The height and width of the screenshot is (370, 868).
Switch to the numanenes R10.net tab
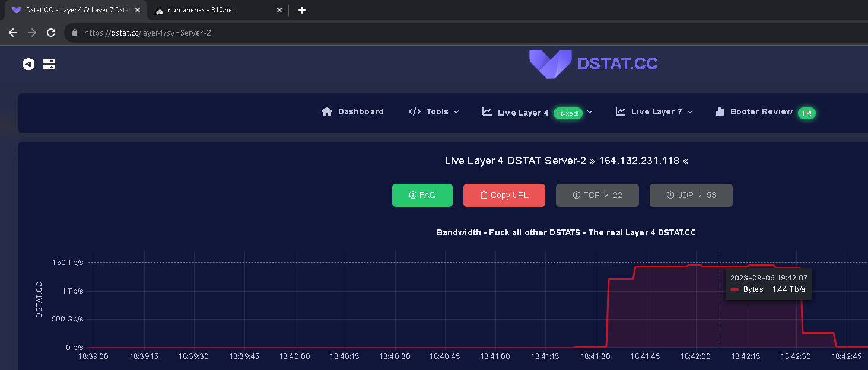[x=217, y=10]
